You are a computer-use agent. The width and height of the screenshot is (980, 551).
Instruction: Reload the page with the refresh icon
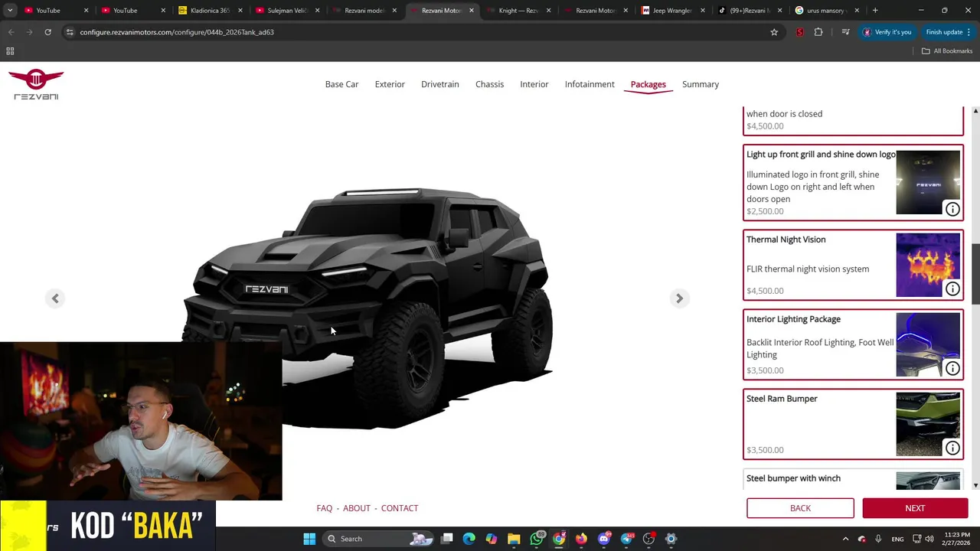pos(47,32)
